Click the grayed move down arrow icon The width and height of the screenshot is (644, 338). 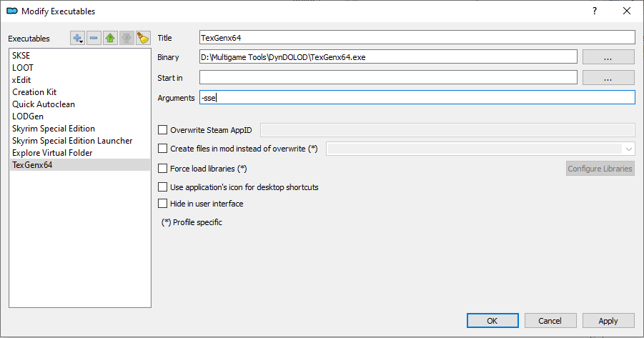[127, 39]
